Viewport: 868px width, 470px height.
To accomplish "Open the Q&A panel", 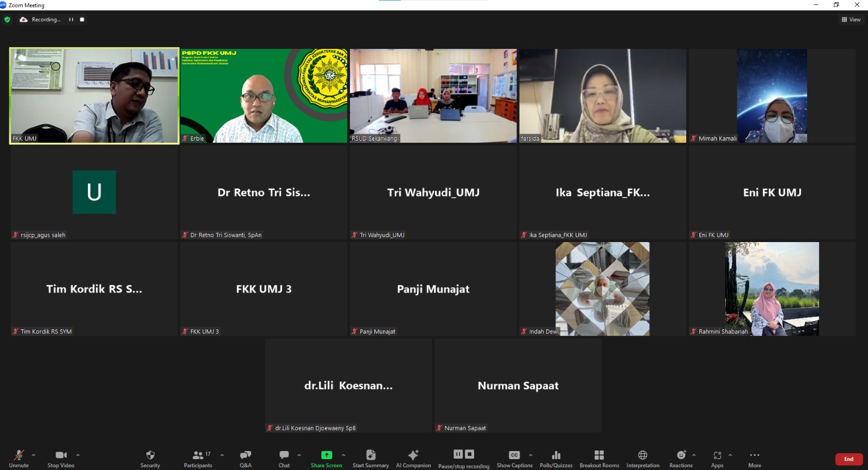I will coord(246,459).
